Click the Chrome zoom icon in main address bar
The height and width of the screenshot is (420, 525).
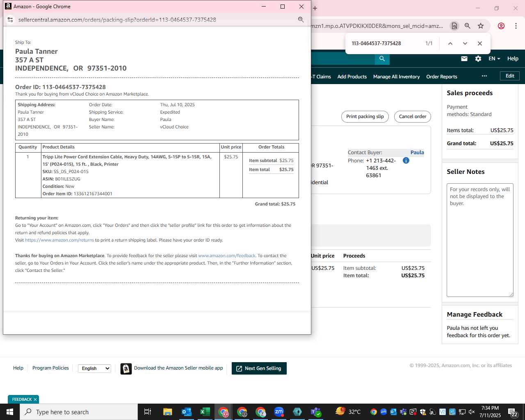[468, 26]
